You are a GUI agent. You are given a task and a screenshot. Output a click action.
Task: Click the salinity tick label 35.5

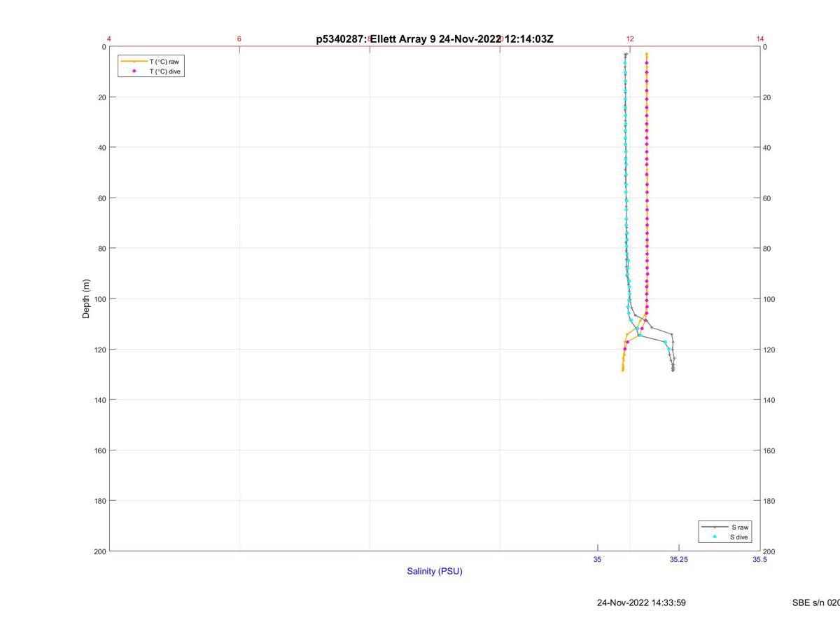tap(759, 559)
